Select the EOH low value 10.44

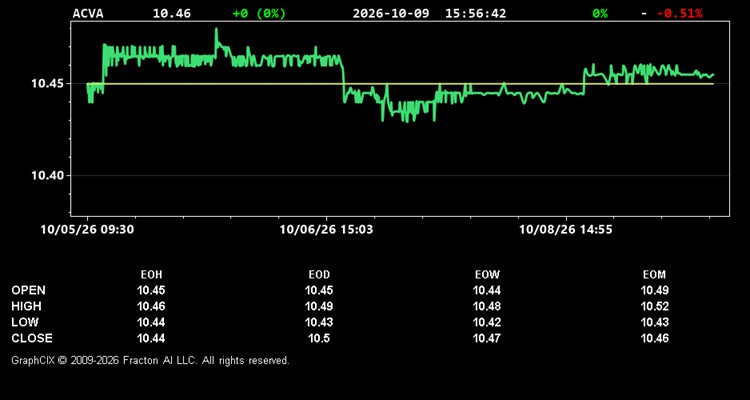151,322
